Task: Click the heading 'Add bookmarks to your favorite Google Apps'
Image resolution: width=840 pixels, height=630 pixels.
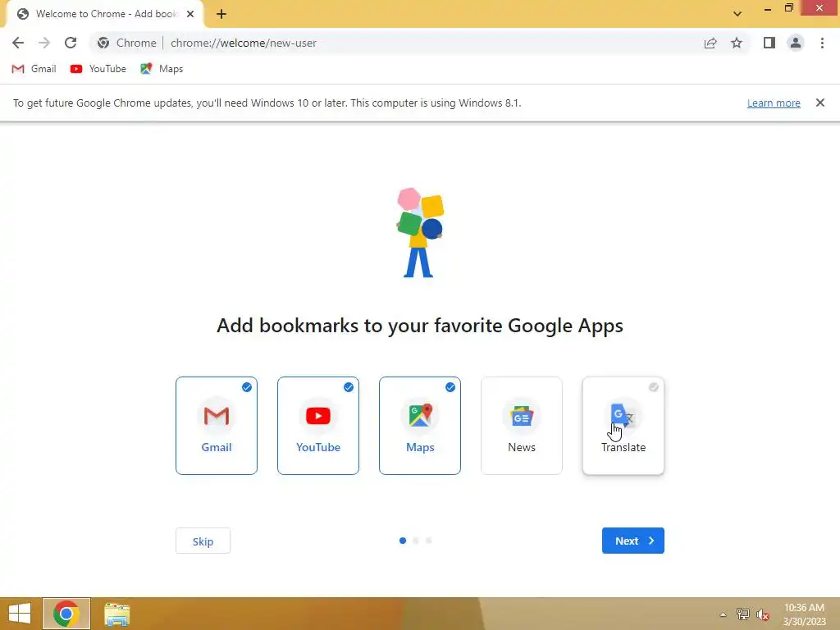Action: pos(420,326)
